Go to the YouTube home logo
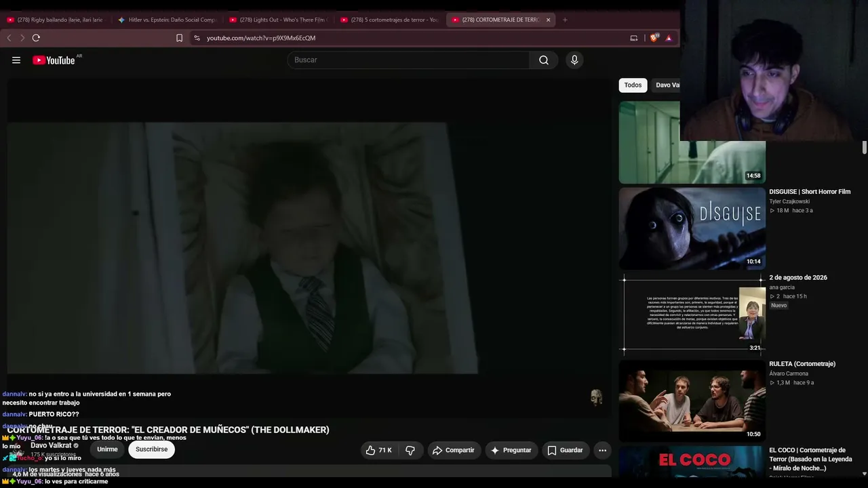The height and width of the screenshot is (488, 868). pos(54,60)
